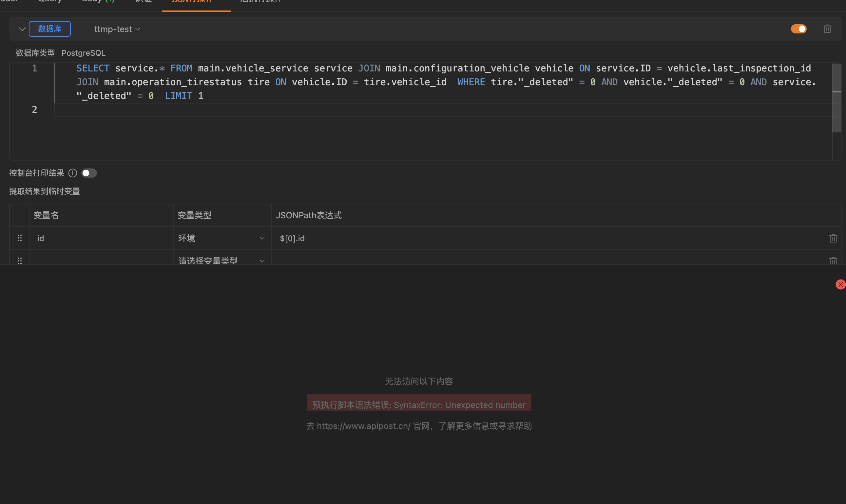Screen dimensions: 846x504
Task: Click the WHERE keyword in SQL editor
Action: (x=471, y=82)
